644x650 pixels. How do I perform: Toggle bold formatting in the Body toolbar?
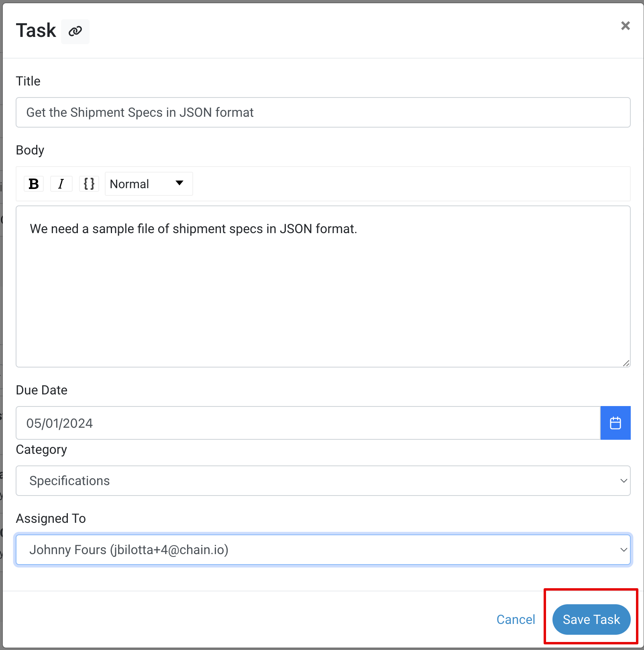point(34,184)
